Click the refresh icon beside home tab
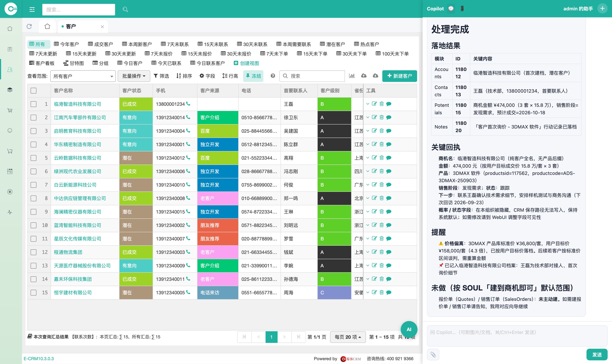This screenshot has height=364, width=612. point(29,26)
